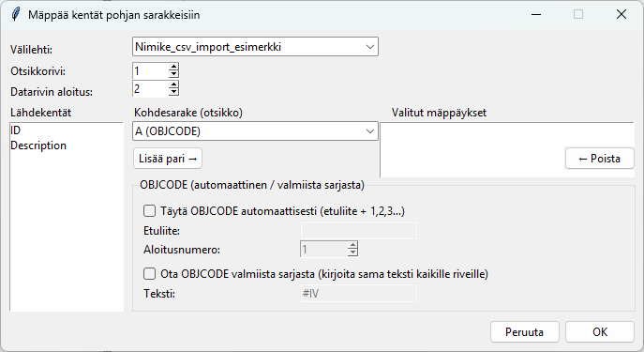Image resolution: width=644 pixels, height=352 pixels.
Task: Increase Aloitusnumero with up arrow
Action: (x=352, y=245)
